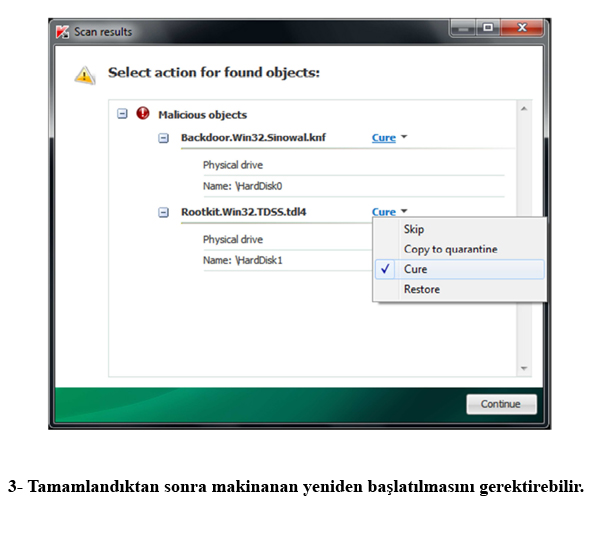
Task: Click the dropdown arrow beside Rootkit Cure
Action: 404,211
